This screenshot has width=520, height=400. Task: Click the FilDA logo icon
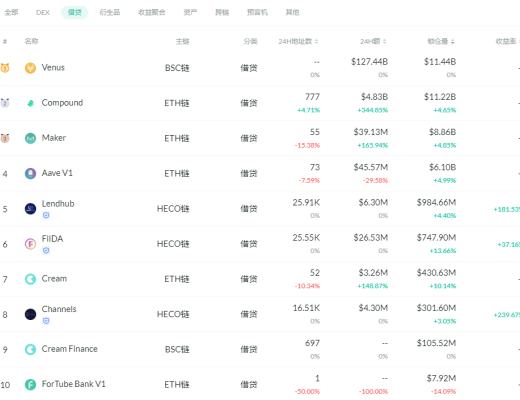tap(30, 244)
